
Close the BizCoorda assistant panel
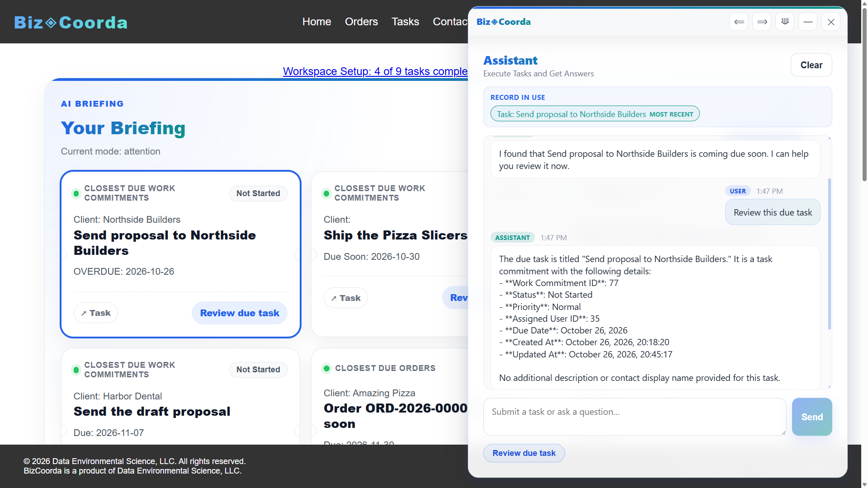click(x=831, y=22)
